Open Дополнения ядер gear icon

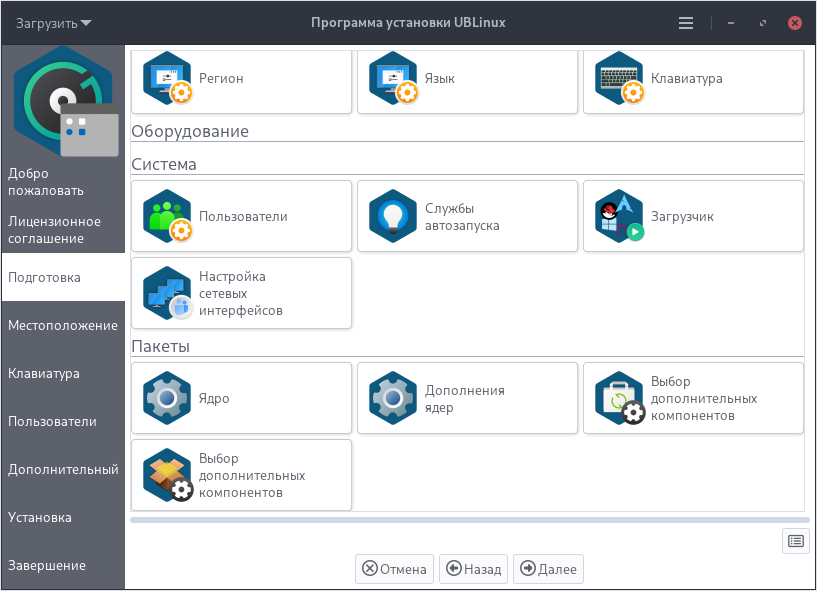click(x=393, y=398)
